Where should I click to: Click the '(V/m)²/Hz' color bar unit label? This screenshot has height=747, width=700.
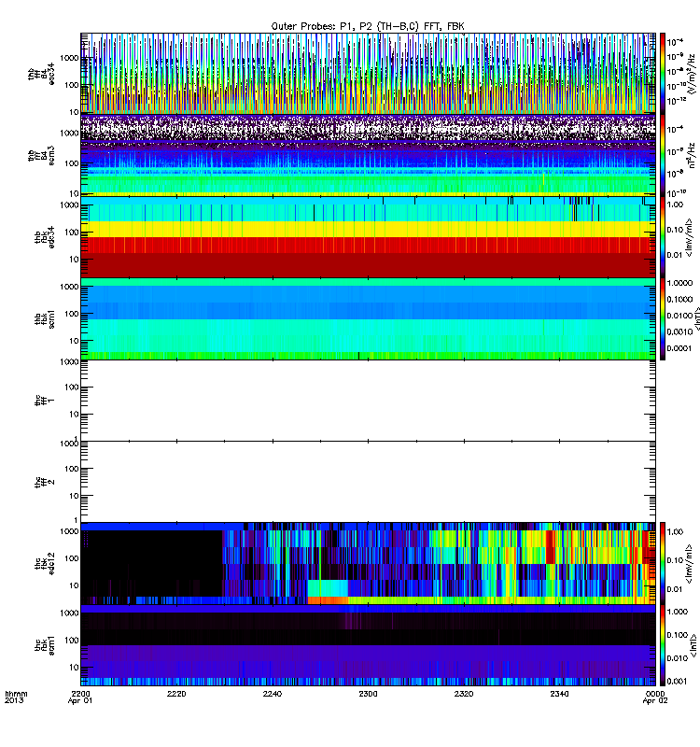point(693,74)
